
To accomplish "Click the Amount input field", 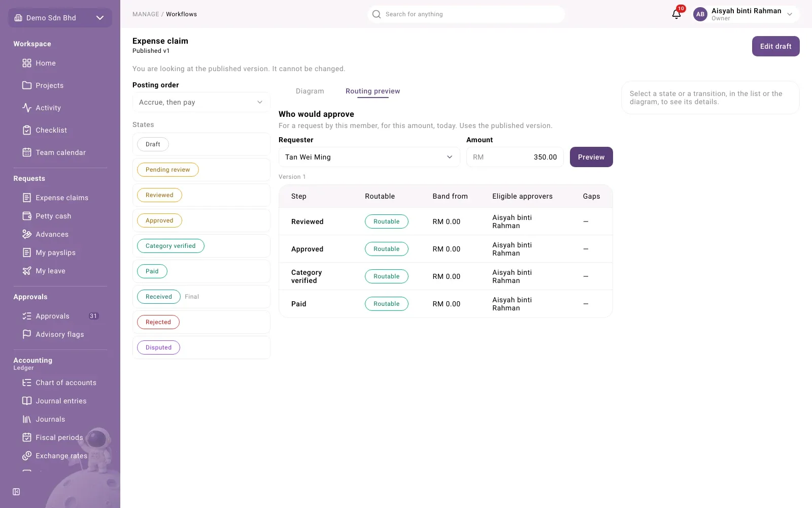I will [x=515, y=157].
